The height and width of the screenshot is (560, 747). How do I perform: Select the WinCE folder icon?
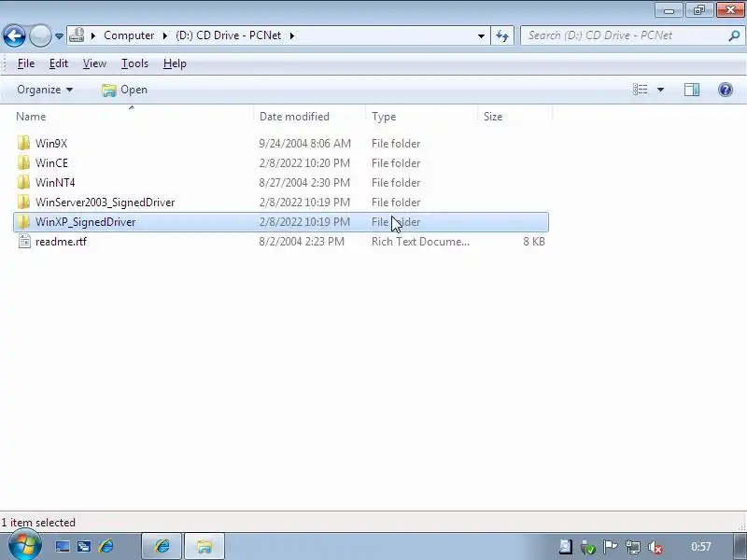coord(23,162)
